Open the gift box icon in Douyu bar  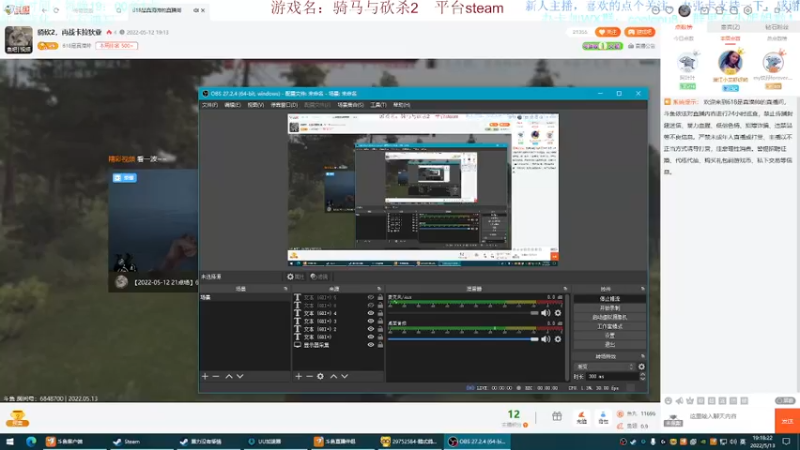[557, 417]
